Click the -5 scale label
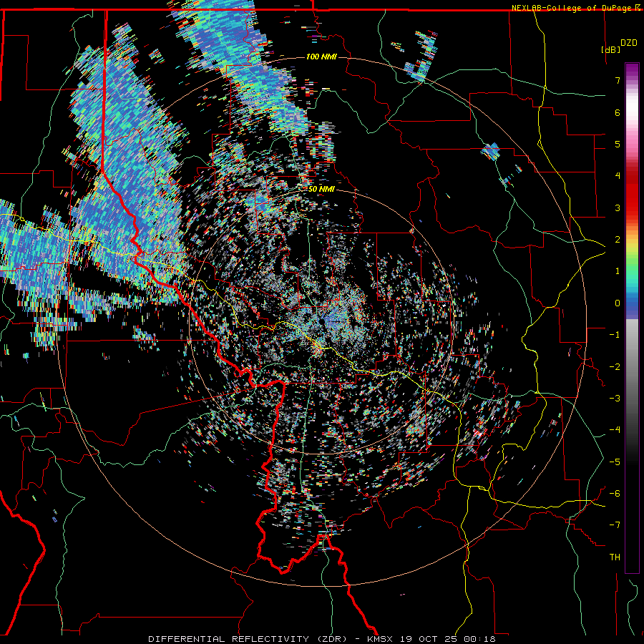Image resolution: width=644 pixels, height=644 pixels. click(x=615, y=462)
